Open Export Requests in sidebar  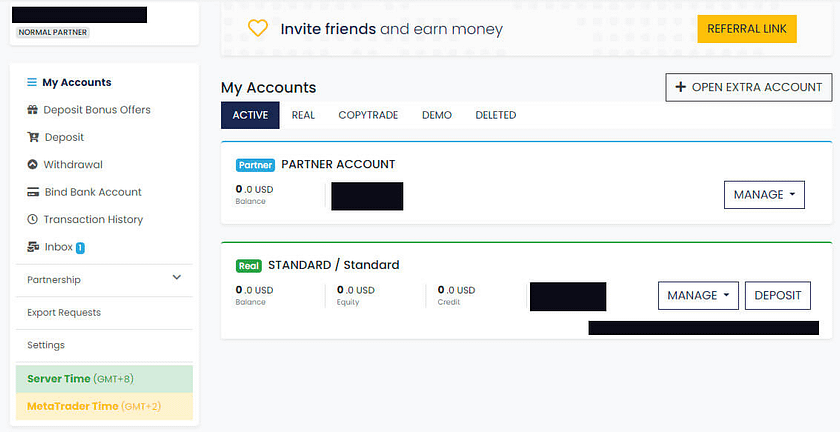[x=64, y=312]
